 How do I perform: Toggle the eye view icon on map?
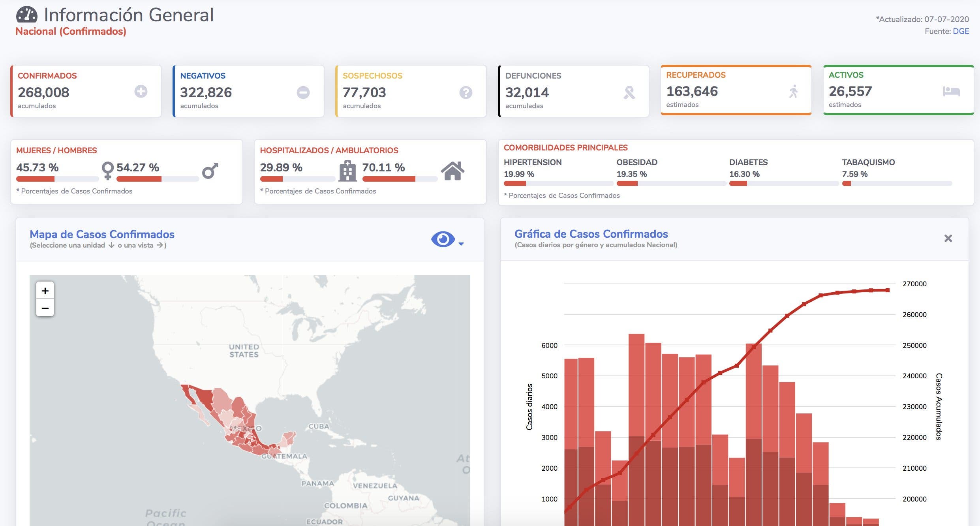443,239
